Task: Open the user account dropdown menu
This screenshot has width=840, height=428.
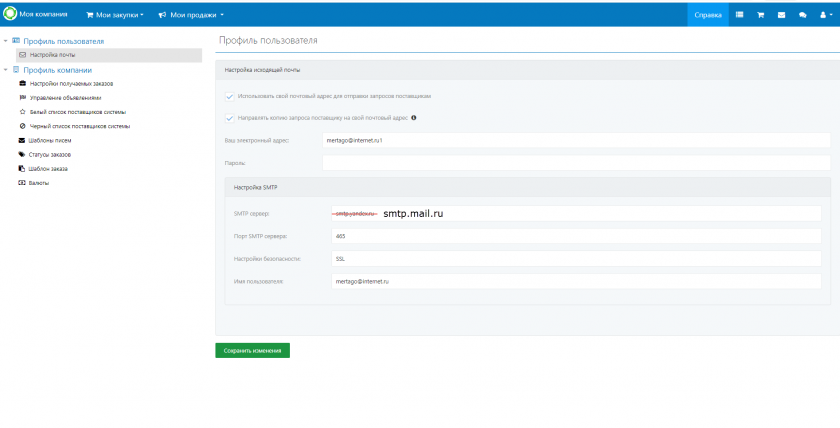Action: [x=825, y=15]
